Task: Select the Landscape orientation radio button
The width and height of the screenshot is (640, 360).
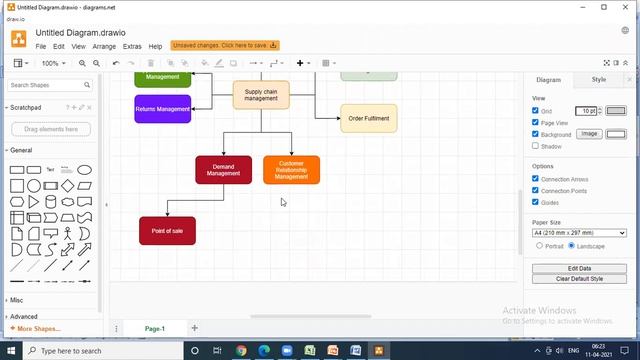Action: coord(571,246)
